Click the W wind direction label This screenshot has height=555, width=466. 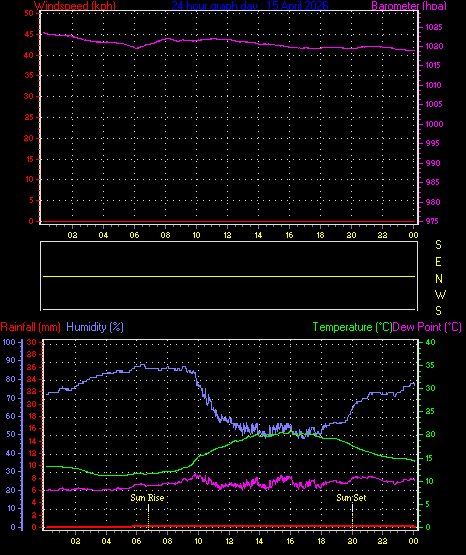tap(440, 294)
